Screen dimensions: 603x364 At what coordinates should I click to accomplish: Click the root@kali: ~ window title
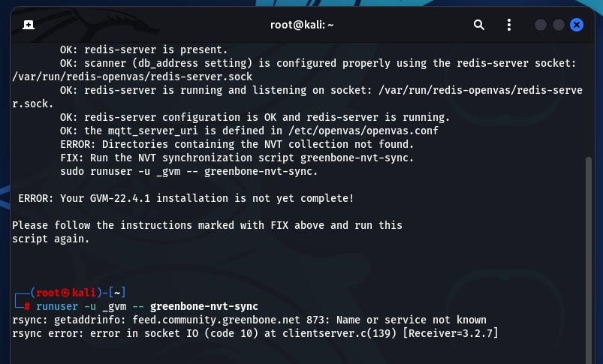pos(302,25)
